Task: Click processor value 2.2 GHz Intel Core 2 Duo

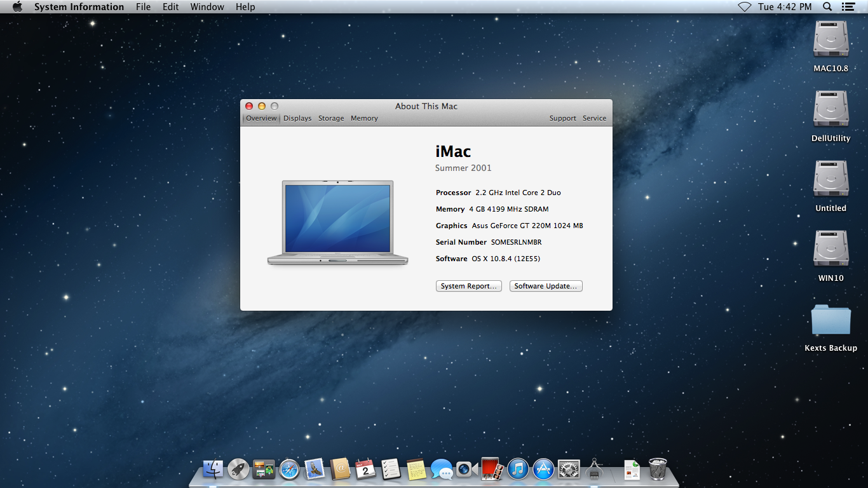Action: (518, 193)
